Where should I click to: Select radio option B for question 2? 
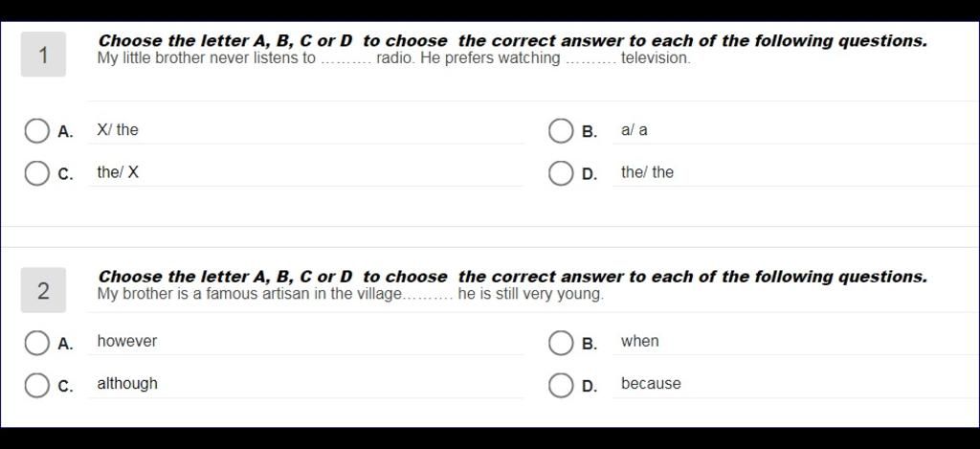point(561,344)
